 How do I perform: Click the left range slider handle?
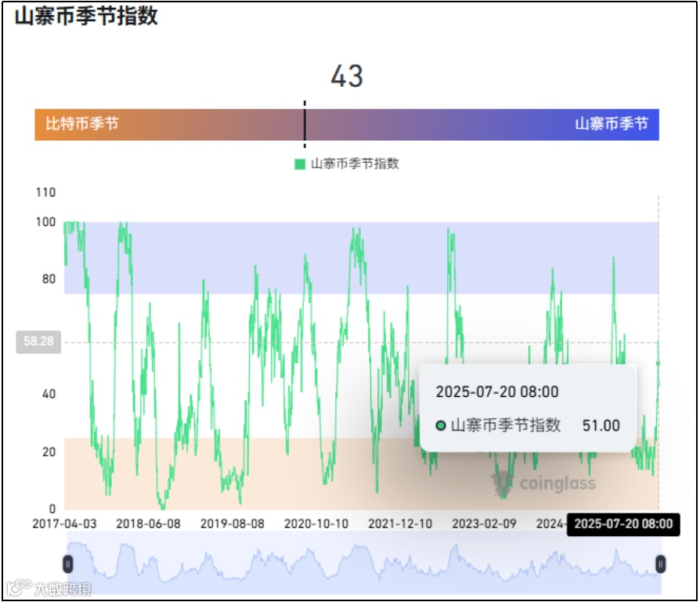[x=68, y=564]
